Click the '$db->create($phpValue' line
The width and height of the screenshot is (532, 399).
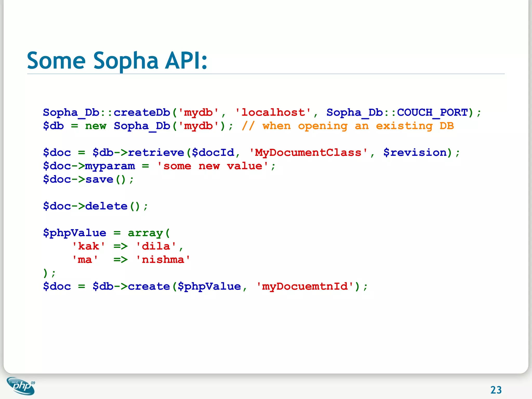coord(205,287)
